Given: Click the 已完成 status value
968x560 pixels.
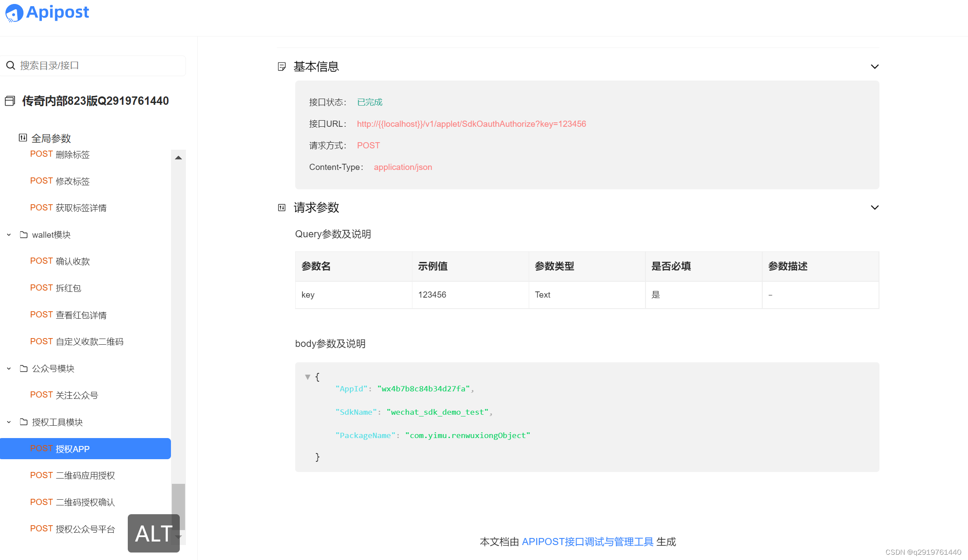Looking at the screenshot, I should 370,102.
